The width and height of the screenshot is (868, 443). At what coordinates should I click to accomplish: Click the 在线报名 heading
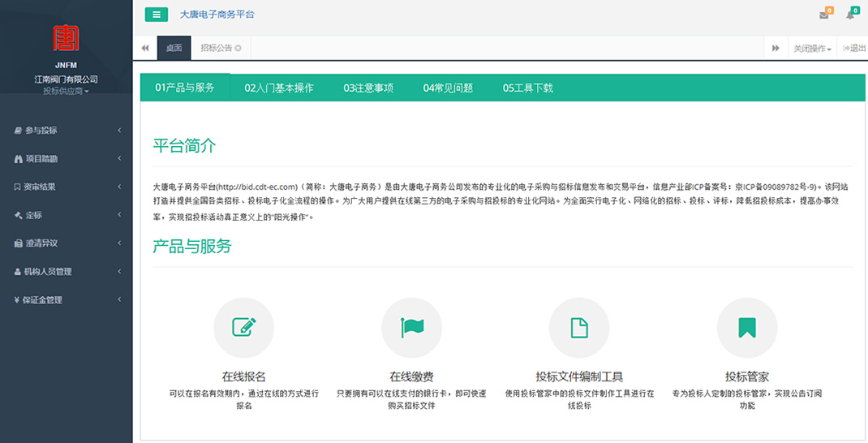pyautogui.click(x=243, y=376)
